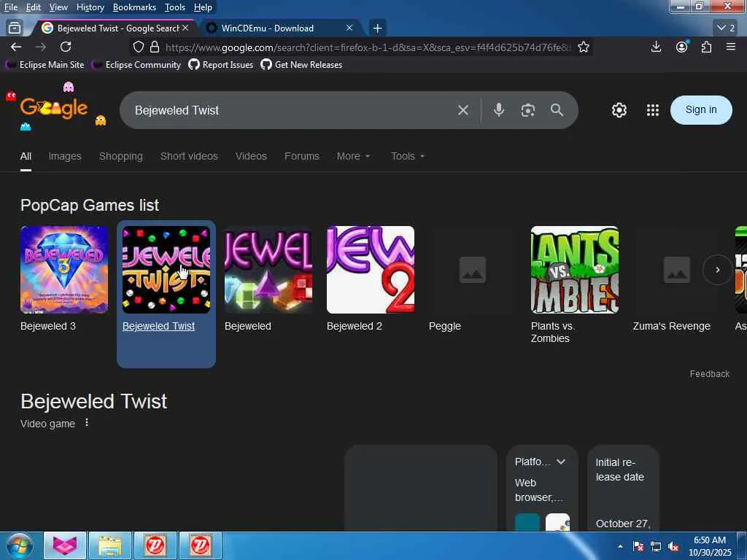
Task: Submit search with magnifying glass icon
Action: point(557,111)
